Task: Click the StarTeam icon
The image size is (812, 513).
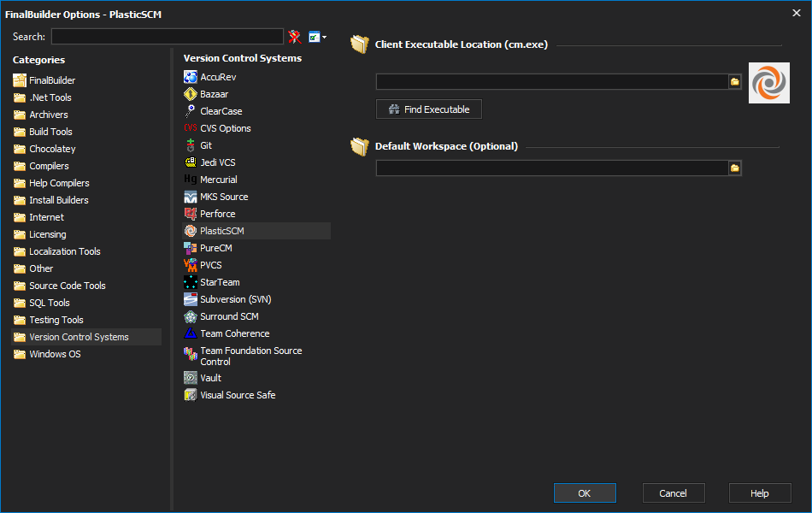Action: 191,282
